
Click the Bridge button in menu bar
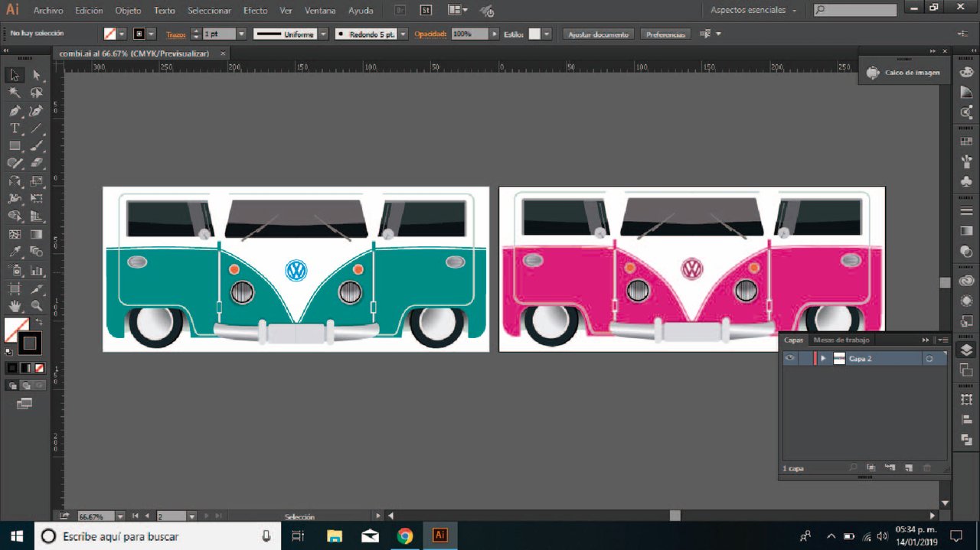400,10
